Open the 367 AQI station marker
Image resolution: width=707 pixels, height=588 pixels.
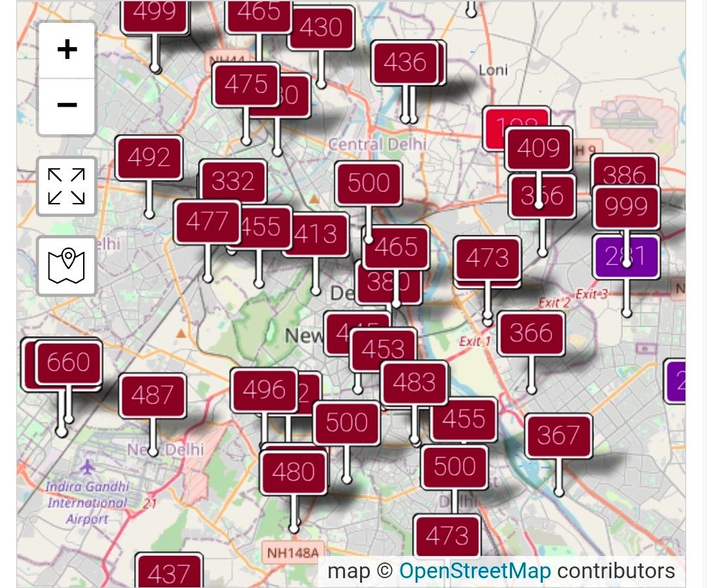[x=558, y=435]
